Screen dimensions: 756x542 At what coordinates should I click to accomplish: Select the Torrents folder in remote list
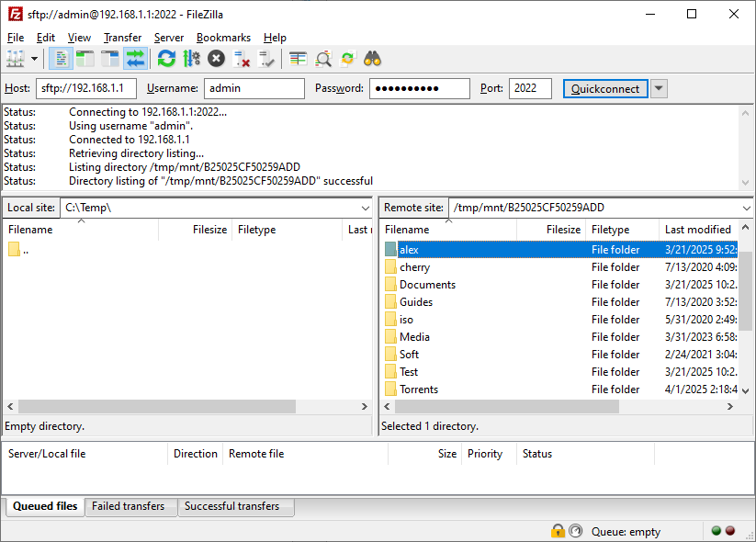(419, 390)
